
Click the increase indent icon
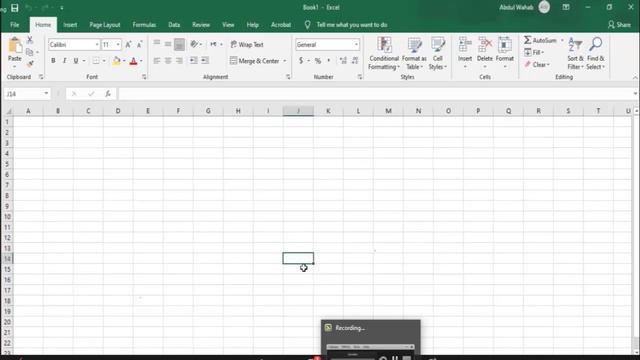[x=205, y=61]
